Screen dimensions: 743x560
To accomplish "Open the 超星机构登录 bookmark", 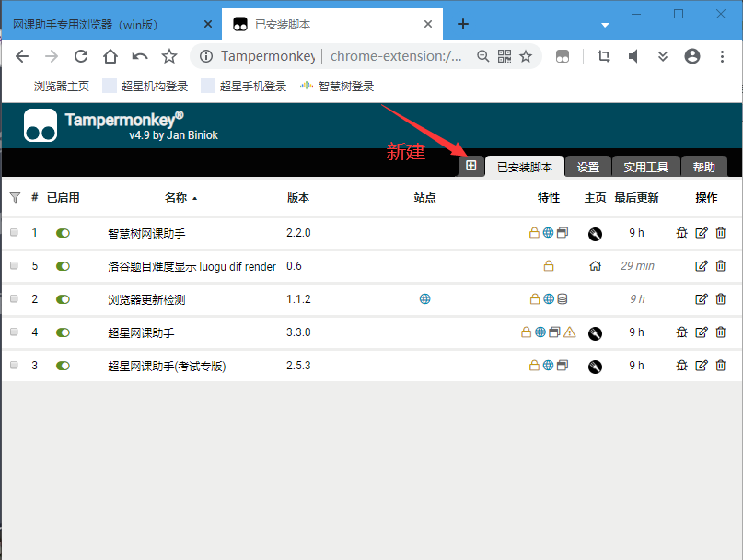I will click(145, 87).
